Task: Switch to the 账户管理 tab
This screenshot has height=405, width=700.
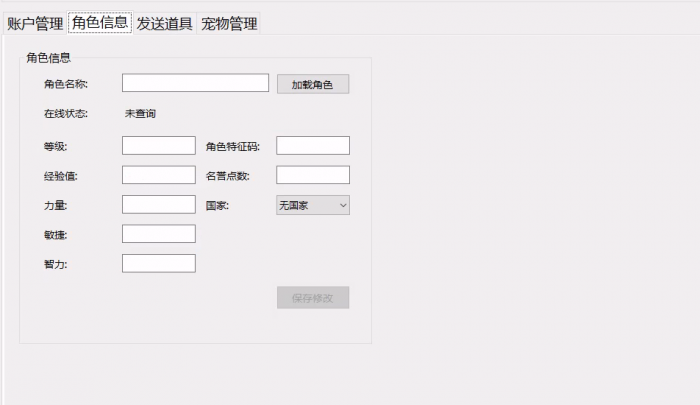Action: [x=35, y=24]
